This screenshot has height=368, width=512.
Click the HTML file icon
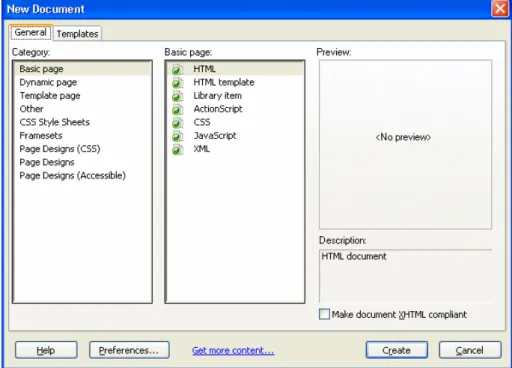coord(177,69)
